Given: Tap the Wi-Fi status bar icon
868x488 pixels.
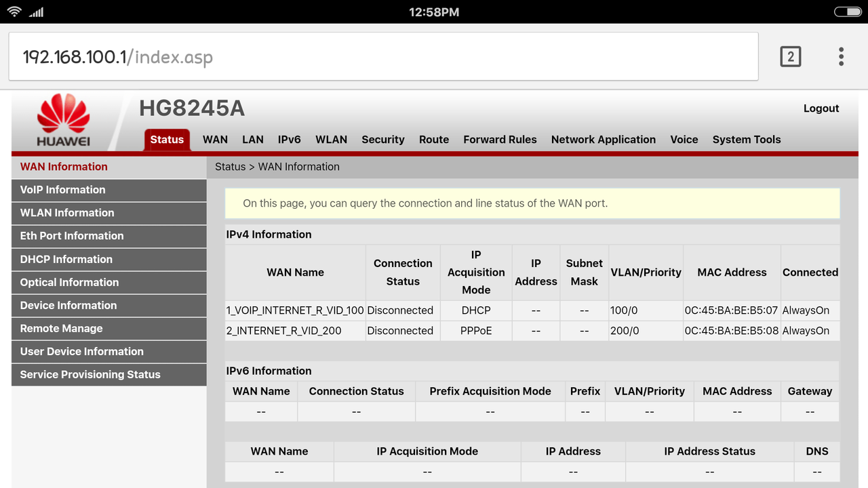Looking at the screenshot, I should pos(14,12).
